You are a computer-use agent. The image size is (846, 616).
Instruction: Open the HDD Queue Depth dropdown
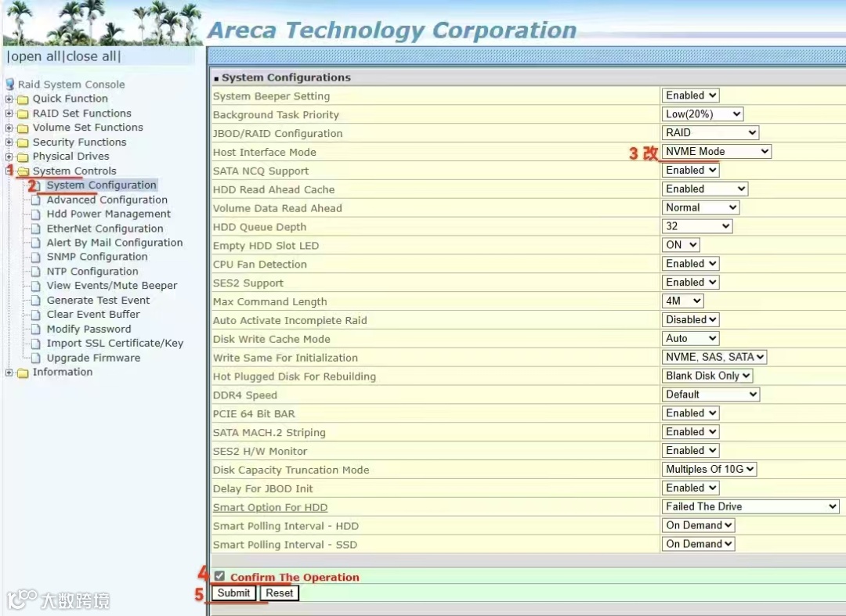point(697,226)
